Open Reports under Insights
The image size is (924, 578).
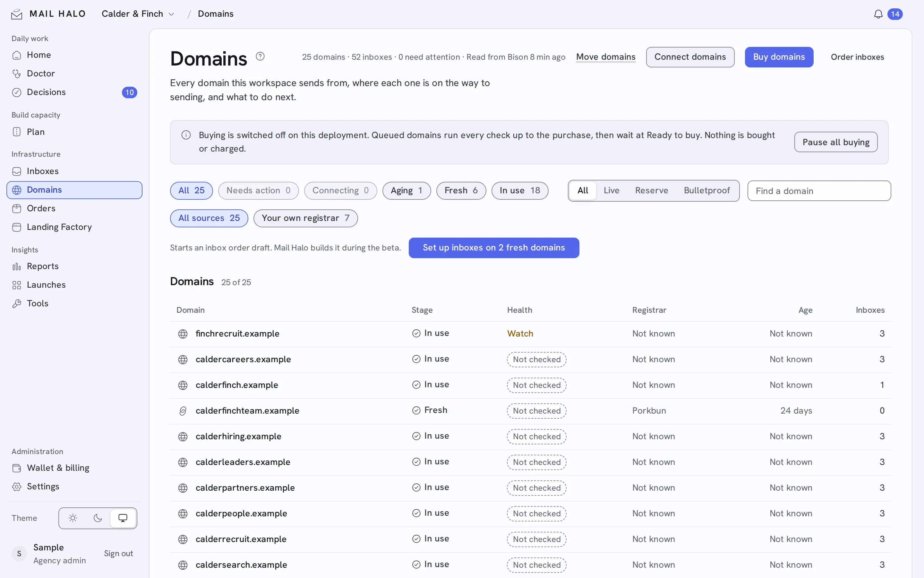74,267
